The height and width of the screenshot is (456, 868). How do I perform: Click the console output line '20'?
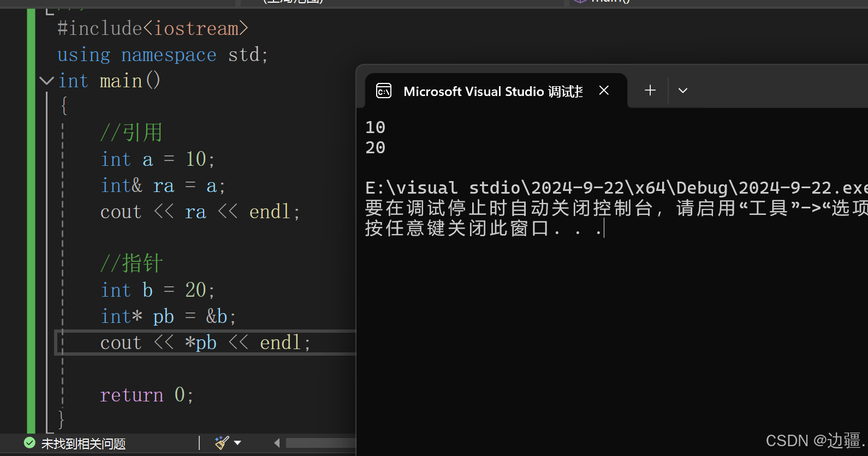[x=376, y=148]
